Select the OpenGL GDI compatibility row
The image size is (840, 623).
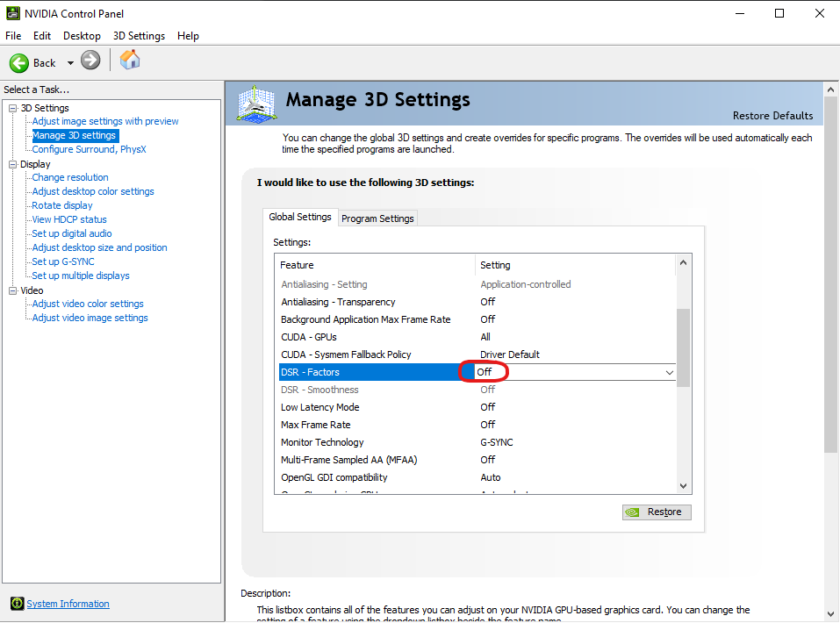pyautogui.click(x=477, y=477)
